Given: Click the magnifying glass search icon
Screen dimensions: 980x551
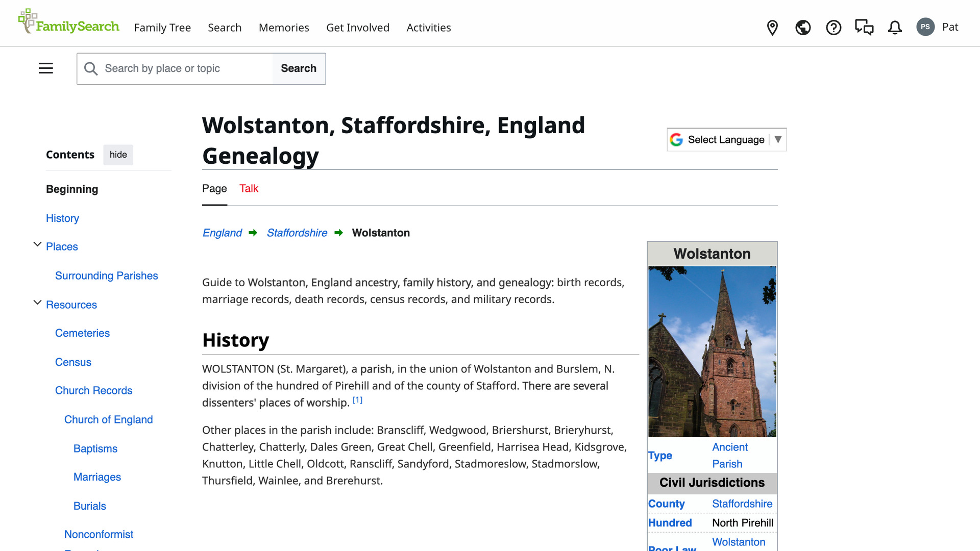Looking at the screenshot, I should click(91, 69).
